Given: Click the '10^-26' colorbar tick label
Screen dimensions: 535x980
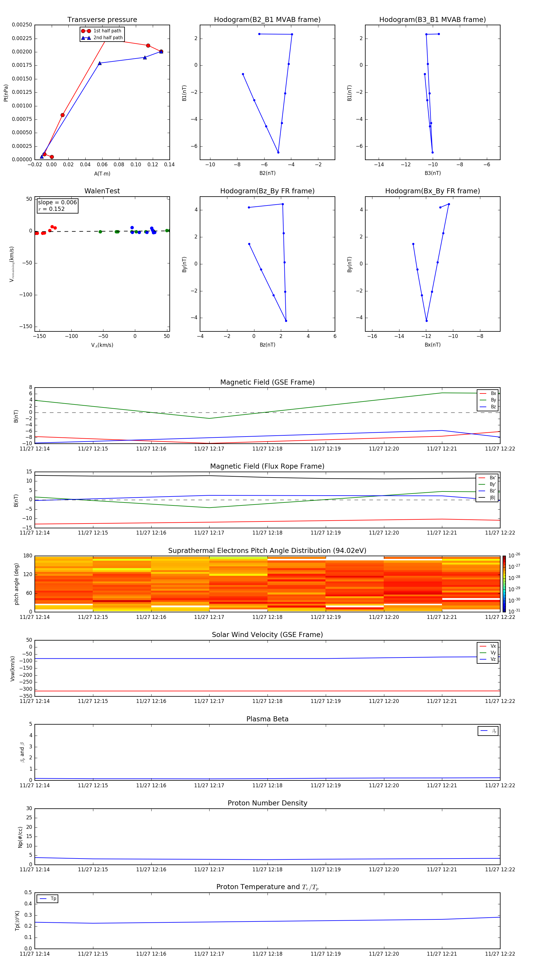Looking at the screenshot, I should pyautogui.click(x=514, y=555).
